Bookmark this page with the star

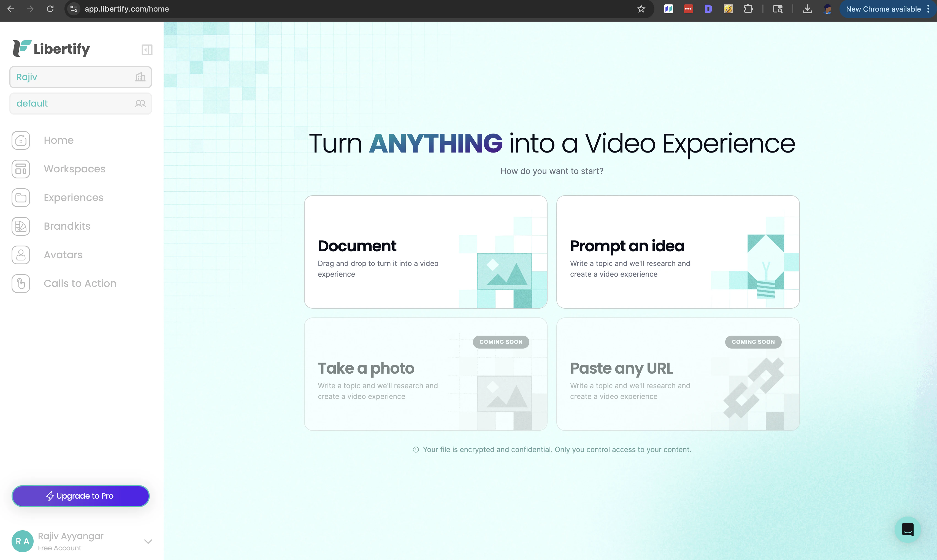[x=641, y=9]
